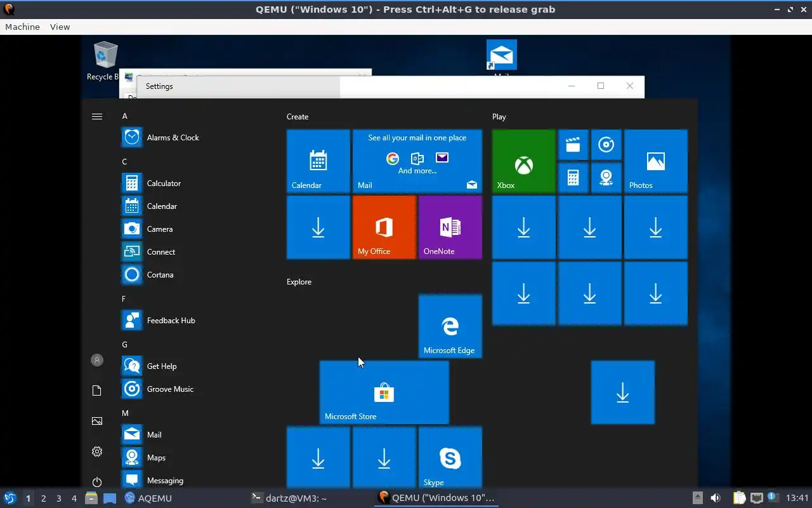
Task: Switch to workspace 3 in host panel
Action: [x=59, y=498]
